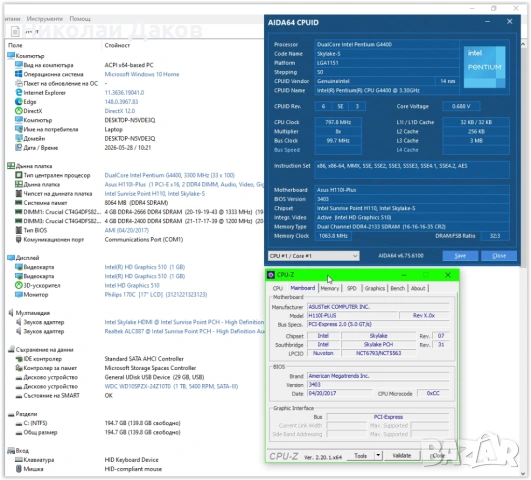
Task: Click the Internet Explorer icon in list
Action: click(19, 92)
